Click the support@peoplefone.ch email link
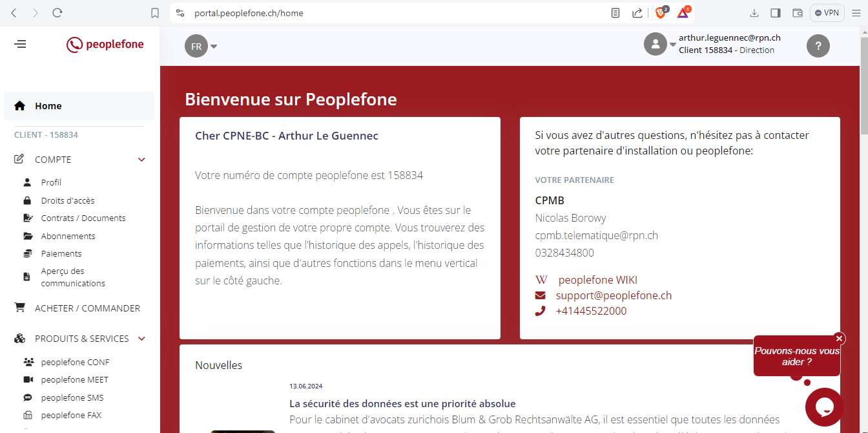The height and width of the screenshot is (433, 868). coord(614,295)
